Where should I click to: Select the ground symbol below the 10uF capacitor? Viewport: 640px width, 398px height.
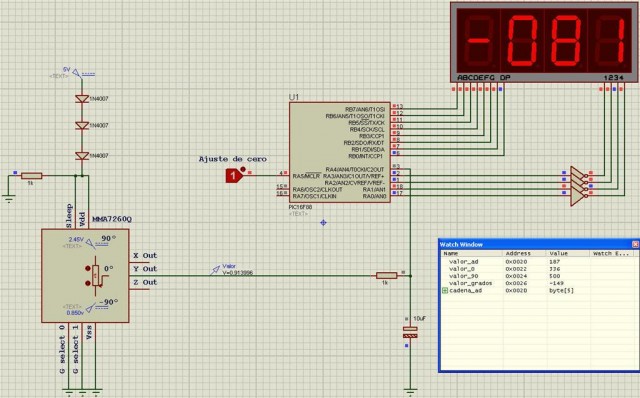pos(410,391)
